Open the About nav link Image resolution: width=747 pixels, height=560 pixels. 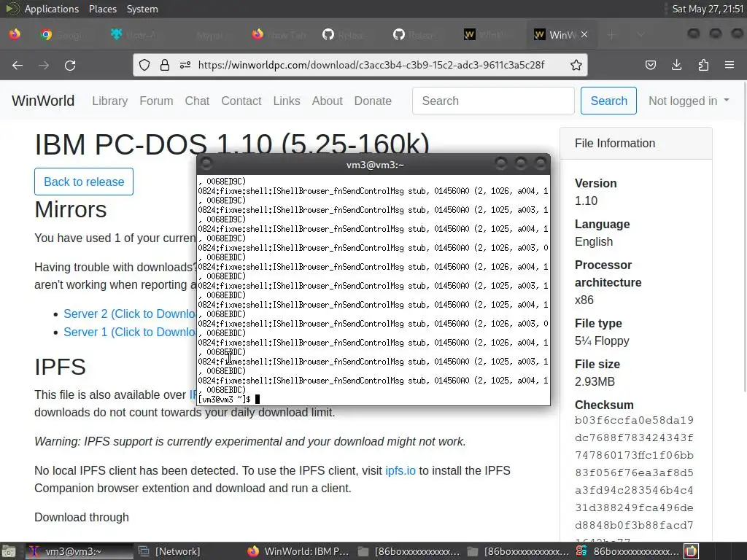[x=328, y=101]
